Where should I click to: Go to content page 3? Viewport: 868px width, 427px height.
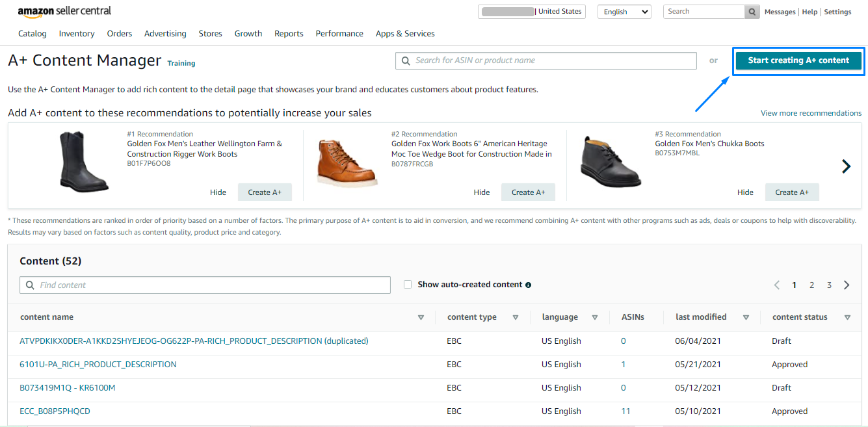[x=829, y=285]
